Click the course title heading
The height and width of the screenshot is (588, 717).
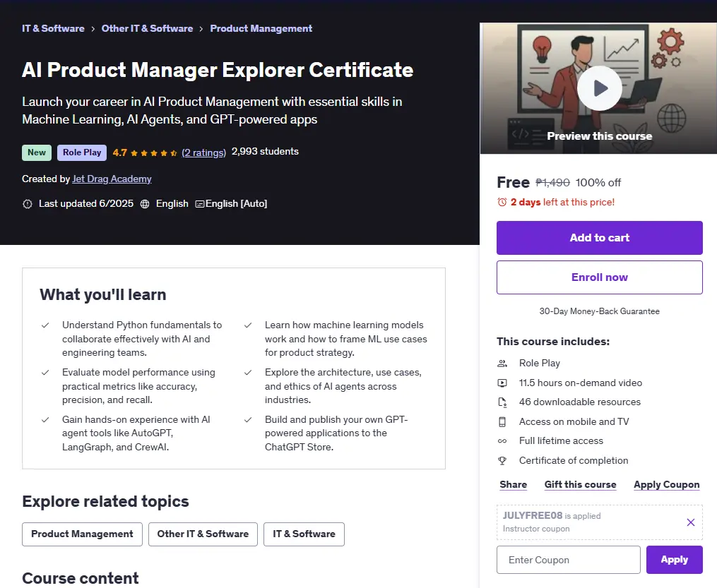coord(218,70)
